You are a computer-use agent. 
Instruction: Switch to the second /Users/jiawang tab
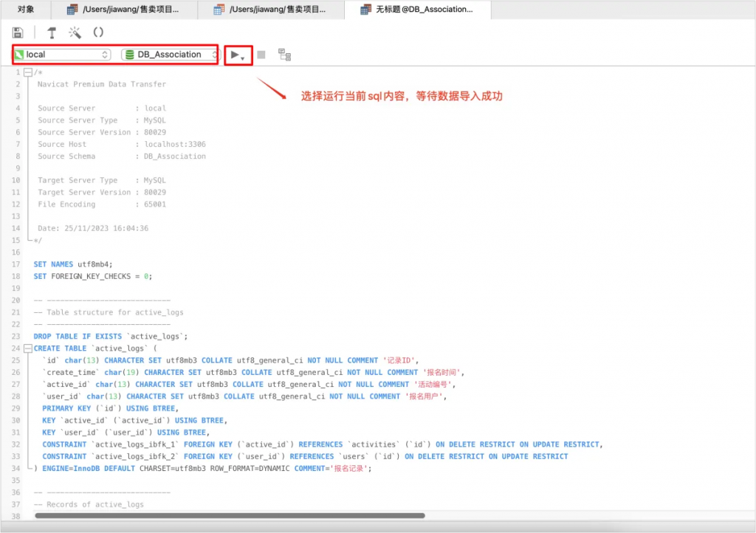(270, 10)
